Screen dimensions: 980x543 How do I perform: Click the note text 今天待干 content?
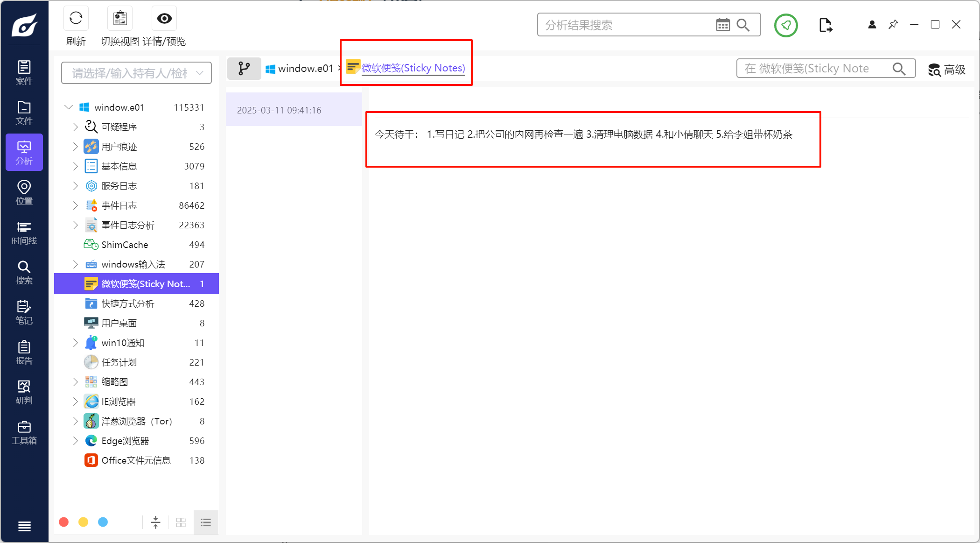(x=583, y=134)
